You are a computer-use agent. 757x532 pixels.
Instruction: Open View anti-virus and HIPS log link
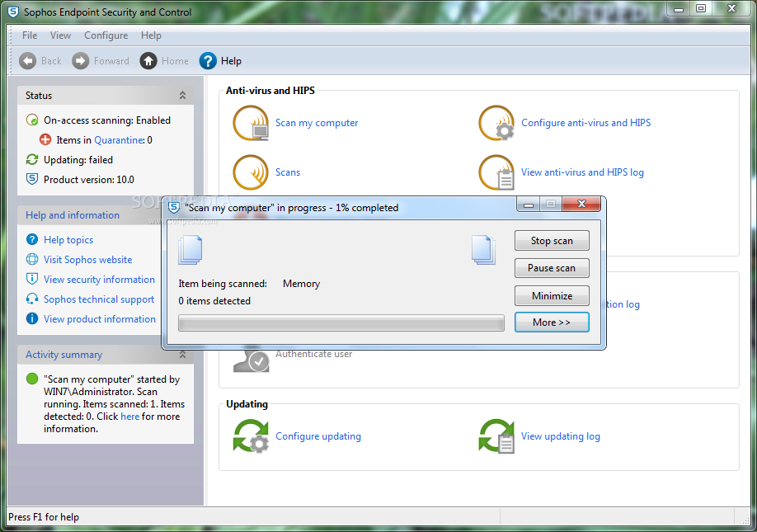pos(582,172)
